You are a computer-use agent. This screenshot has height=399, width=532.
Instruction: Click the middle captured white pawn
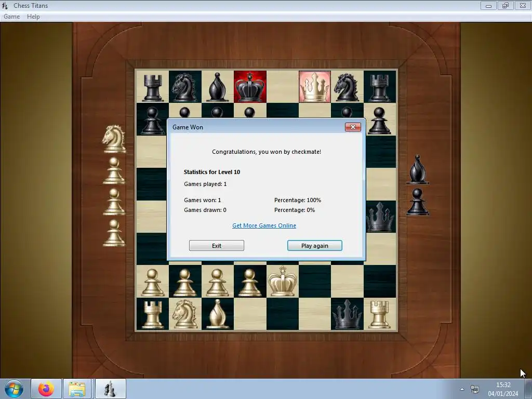(114, 202)
